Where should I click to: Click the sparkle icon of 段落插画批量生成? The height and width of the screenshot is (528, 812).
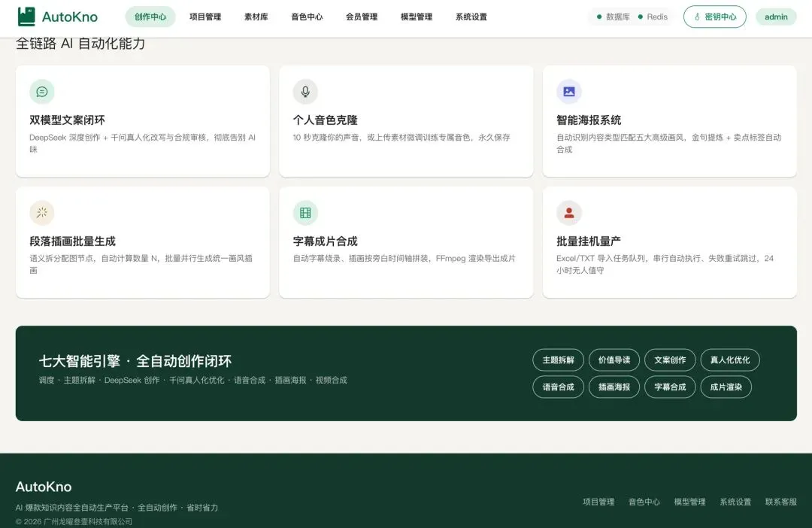click(42, 212)
